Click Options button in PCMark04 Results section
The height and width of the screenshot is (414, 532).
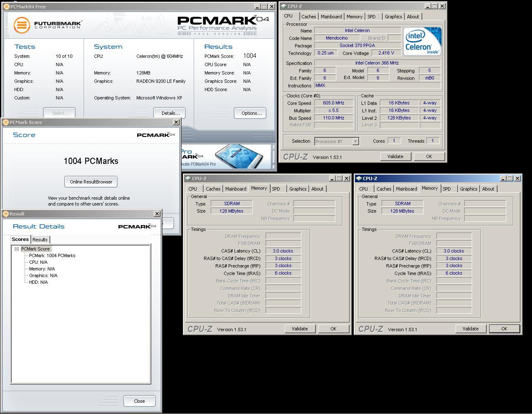tap(250, 113)
